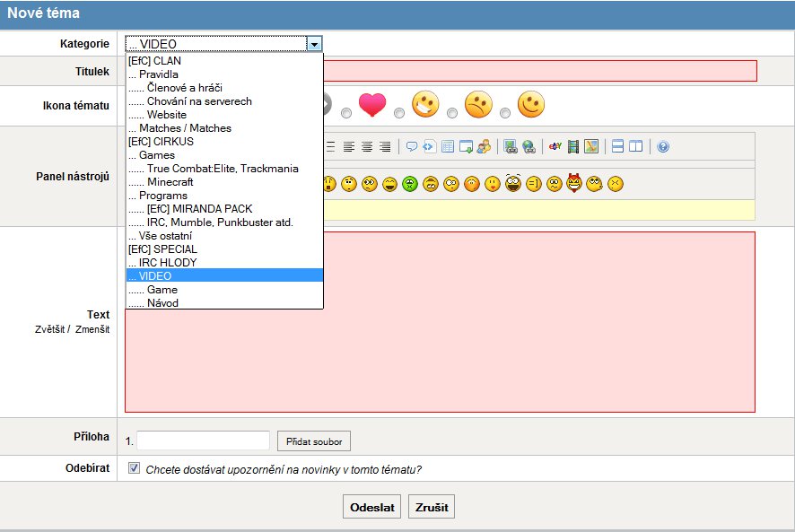This screenshot has height=532, width=795.
Task: Insert the =] face emoticon
Action: [533, 184]
